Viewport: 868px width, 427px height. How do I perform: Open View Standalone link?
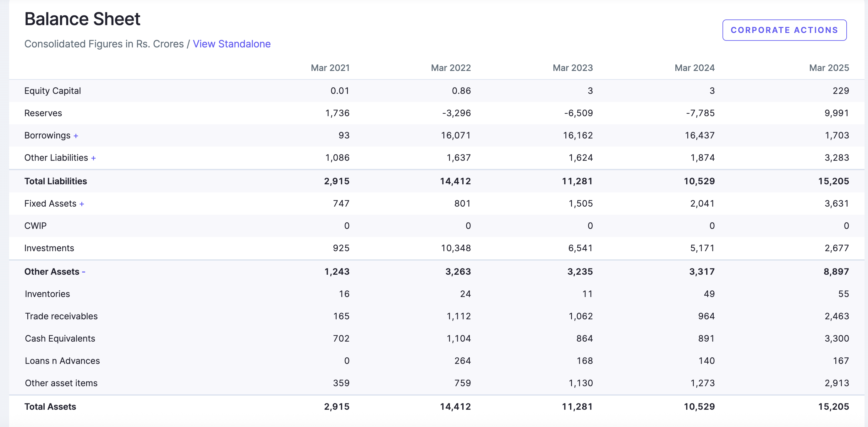232,44
